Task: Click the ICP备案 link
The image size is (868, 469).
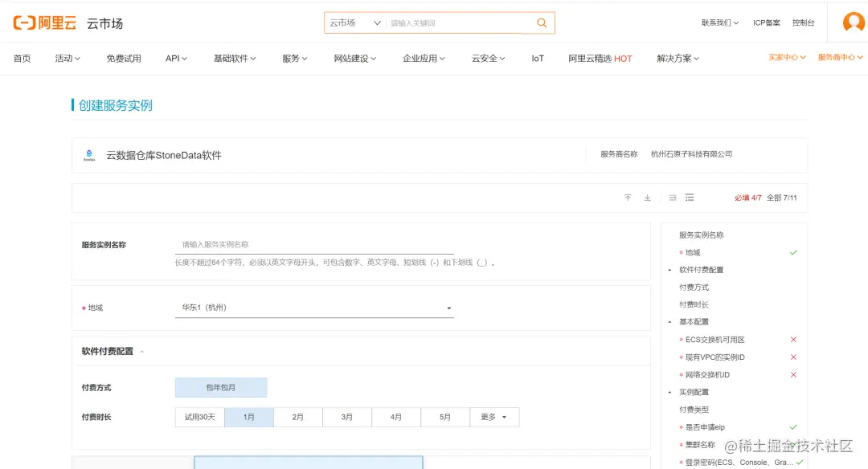Action: [x=766, y=22]
